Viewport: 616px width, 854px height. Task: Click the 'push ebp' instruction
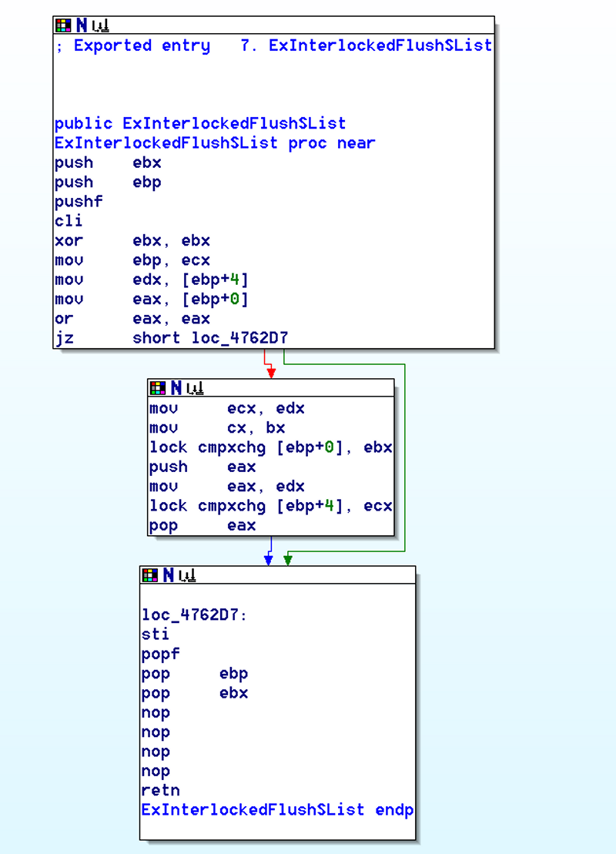[108, 183]
